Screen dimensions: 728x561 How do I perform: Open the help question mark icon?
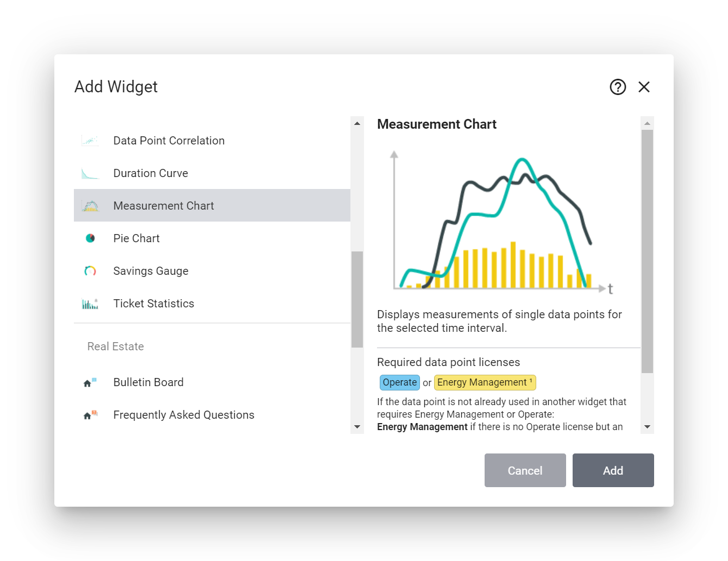click(x=618, y=87)
